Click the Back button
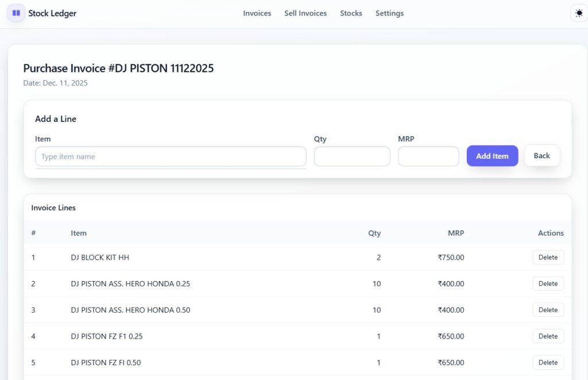 (x=541, y=155)
